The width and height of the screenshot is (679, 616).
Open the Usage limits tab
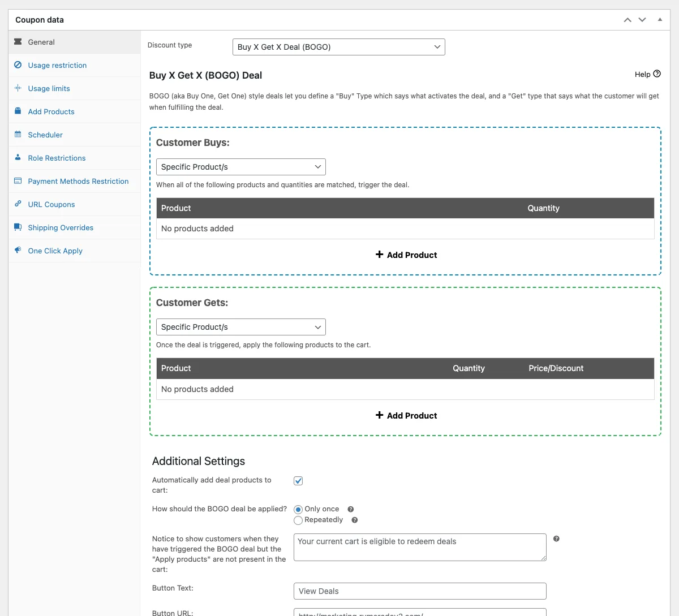click(74, 88)
